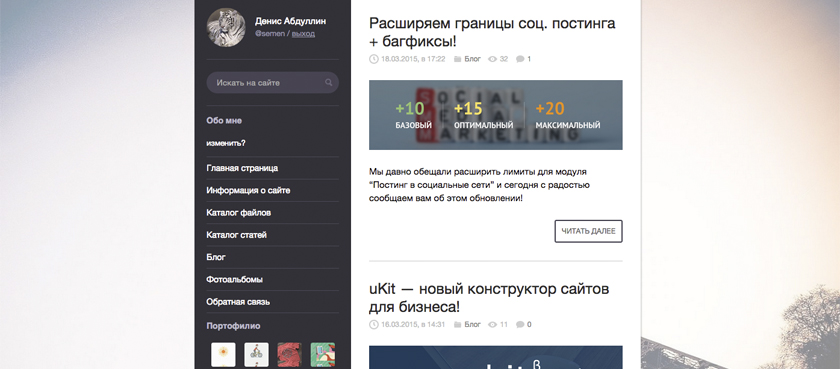Open Обратная связь menu item
840x369 pixels.
[238, 302]
